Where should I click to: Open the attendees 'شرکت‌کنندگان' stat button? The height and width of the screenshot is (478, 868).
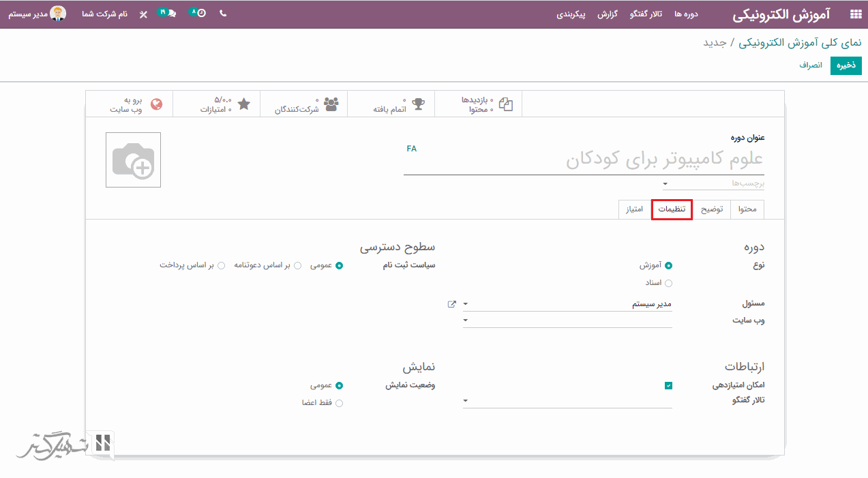tap(306, 104)
